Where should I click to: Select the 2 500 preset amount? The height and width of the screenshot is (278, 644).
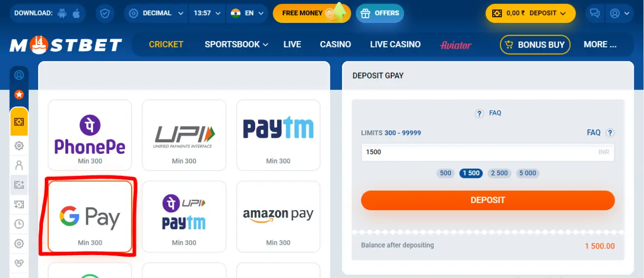pos(499,173)
